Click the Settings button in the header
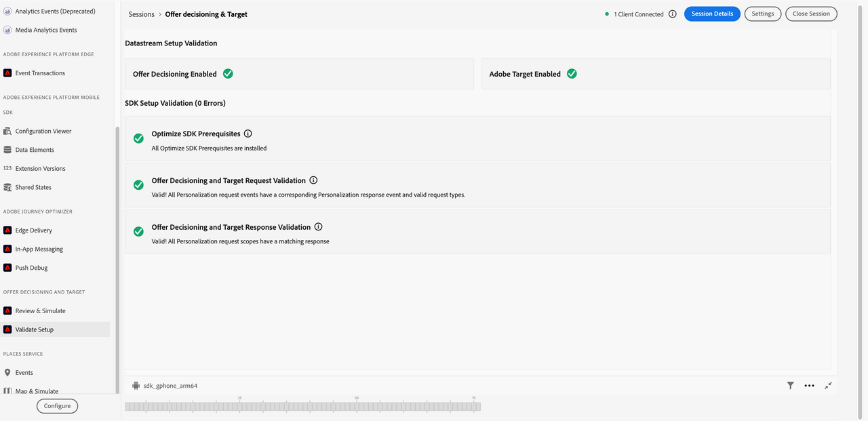The image size is (868, 421). click(762, 13)
